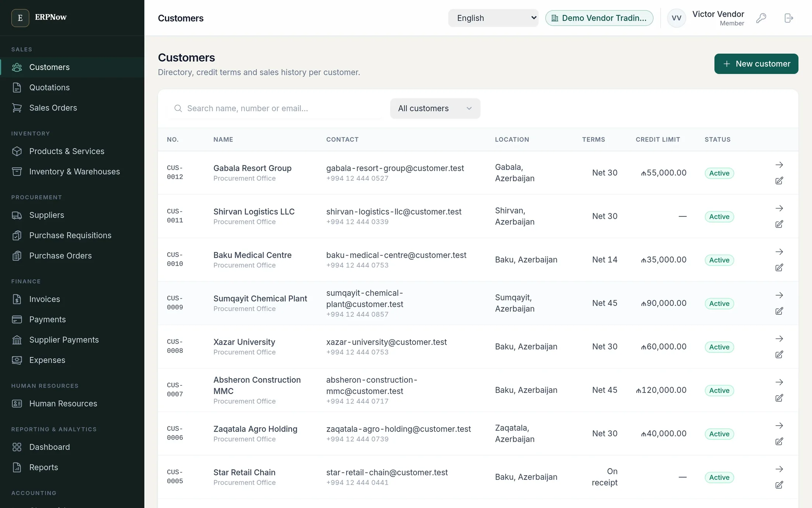Screen dimensions: 812x508
Task: Click Net 14 terms for Baku Medical Centre
Action: tap(605, 260)
